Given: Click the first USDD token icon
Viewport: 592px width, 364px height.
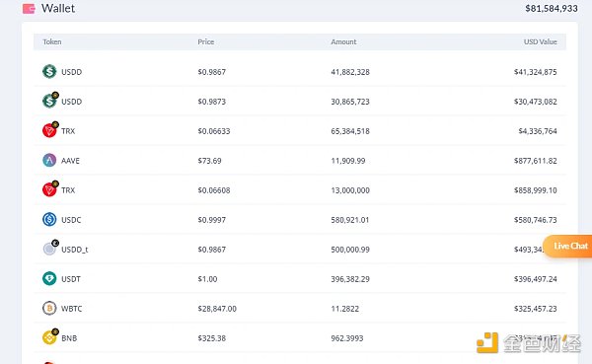Looking at the screenshot, I should pyautogui.click(x=49, y=71).
